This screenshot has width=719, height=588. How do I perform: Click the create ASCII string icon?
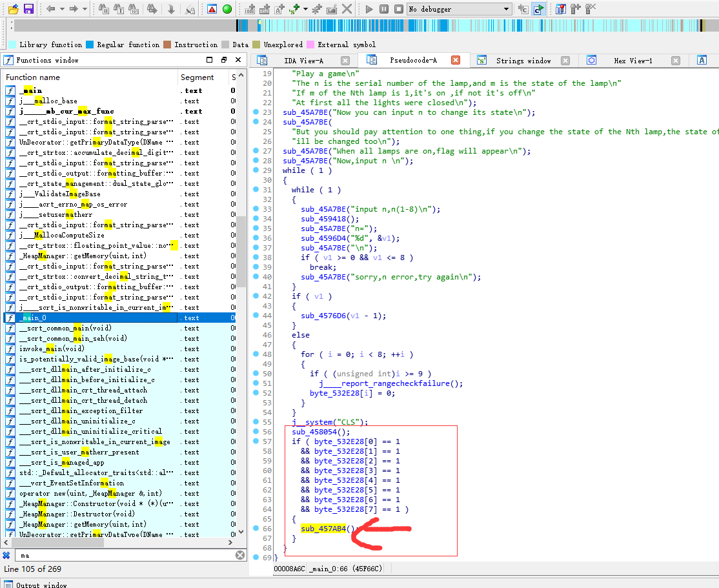tap(279, 9)
